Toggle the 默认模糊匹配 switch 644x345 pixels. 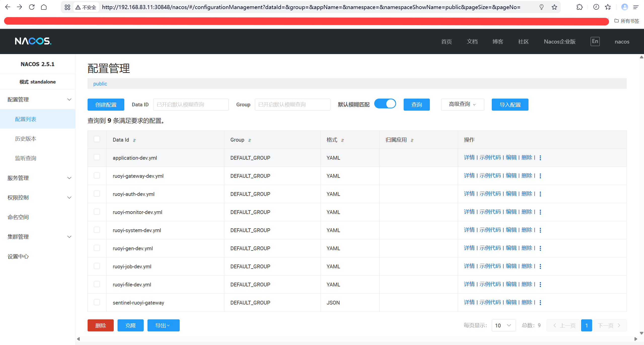pyautogui.click(x=385, y=104)
